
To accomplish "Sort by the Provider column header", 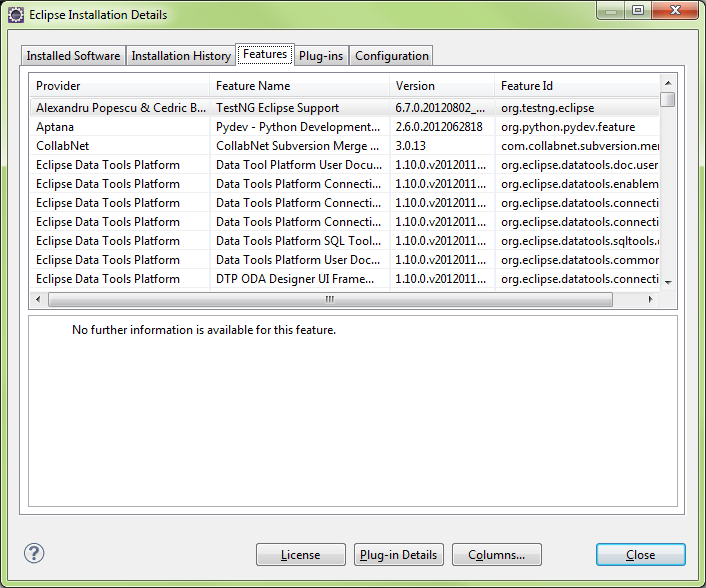I will pos(118,86).
